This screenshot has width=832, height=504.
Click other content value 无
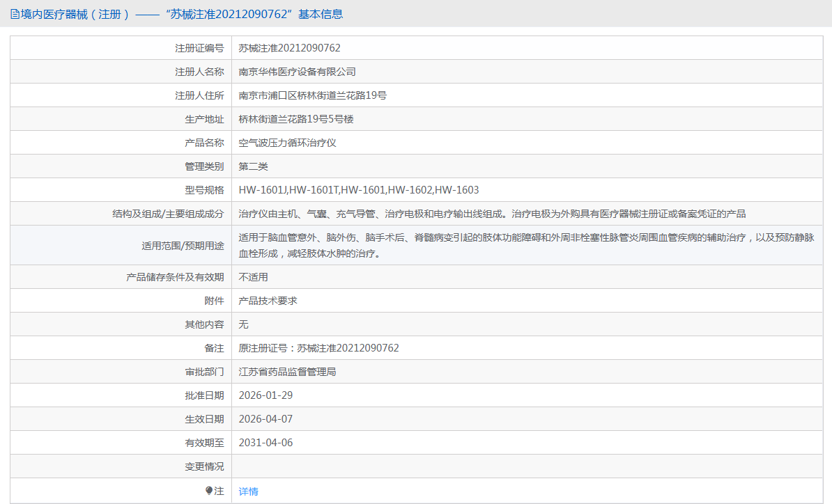[244, 324]
